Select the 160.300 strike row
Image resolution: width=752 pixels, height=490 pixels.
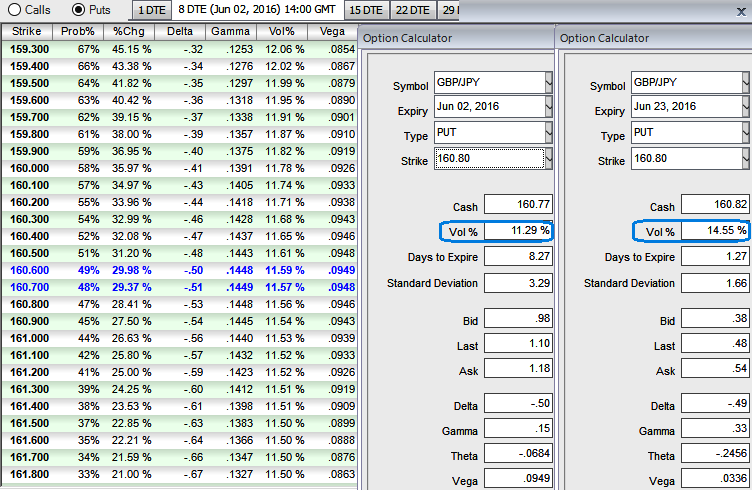pos(179,219)
